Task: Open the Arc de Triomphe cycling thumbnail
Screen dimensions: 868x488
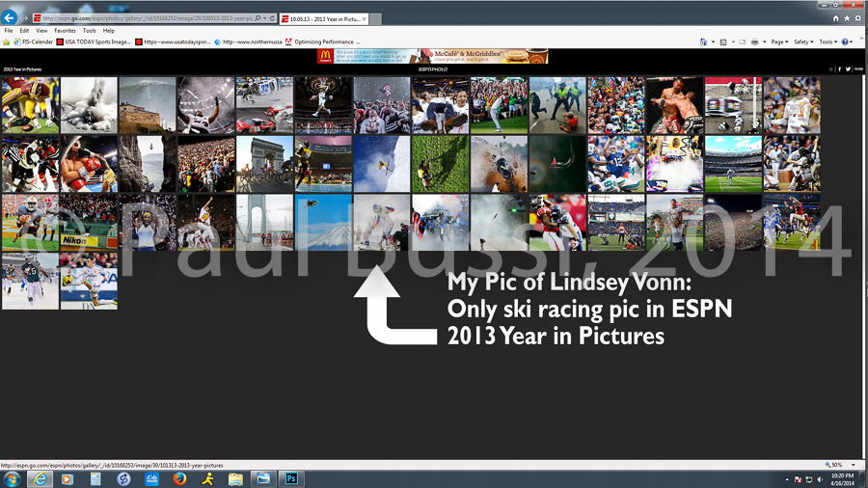Action: [264, 164]
